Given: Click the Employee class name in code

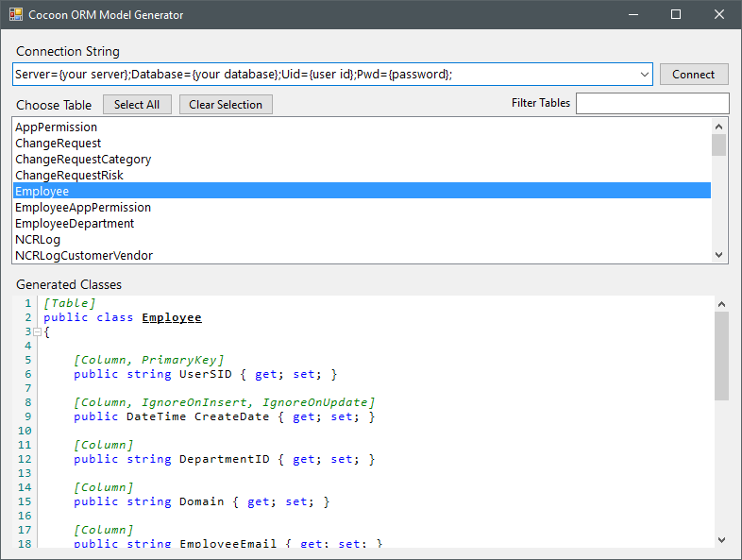Looking at the screenshot, I should (172, 317).
